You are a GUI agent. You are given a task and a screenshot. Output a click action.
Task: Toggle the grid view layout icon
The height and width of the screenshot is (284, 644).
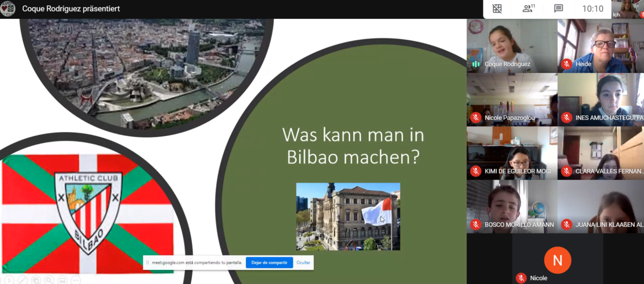(x=497, y=9)
